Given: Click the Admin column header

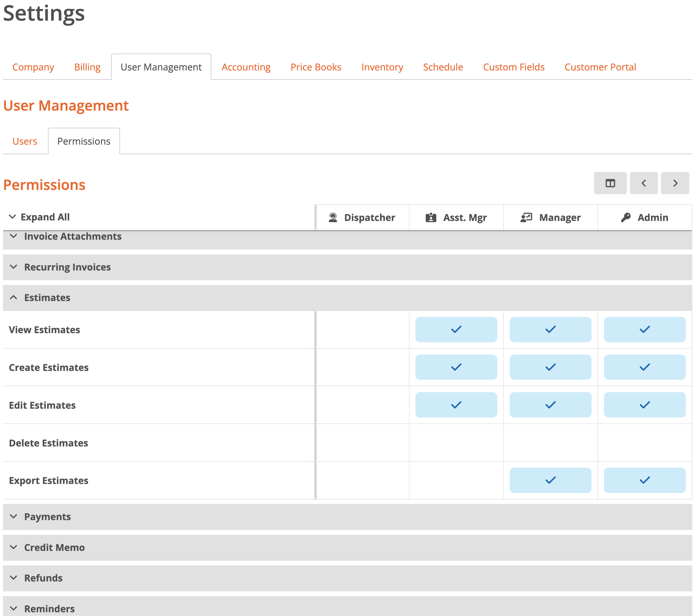Looking at the screenshot, I should click(645, 217).
